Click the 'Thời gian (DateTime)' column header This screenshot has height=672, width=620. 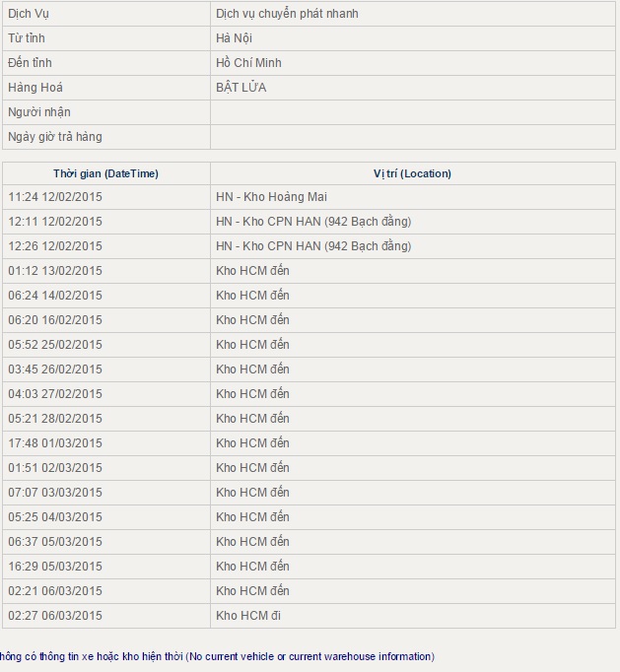pos(105,173)
